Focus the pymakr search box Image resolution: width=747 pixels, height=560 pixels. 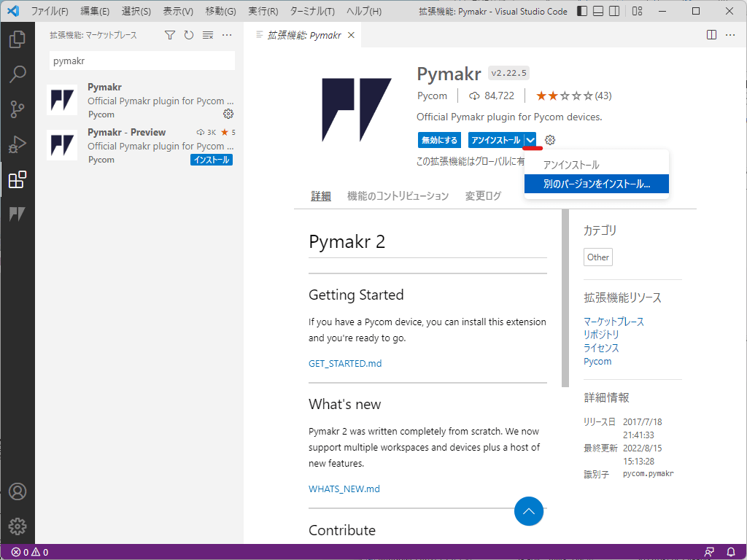pyautogui.click(x=142, y=61)
